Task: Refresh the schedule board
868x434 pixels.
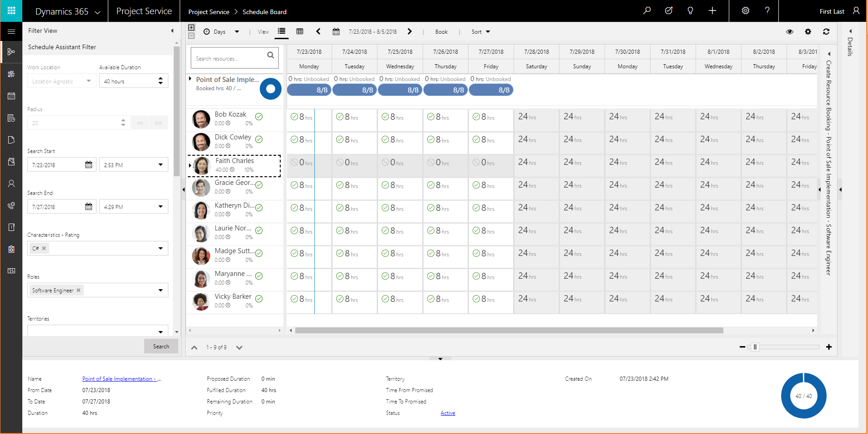Action: 826,32
